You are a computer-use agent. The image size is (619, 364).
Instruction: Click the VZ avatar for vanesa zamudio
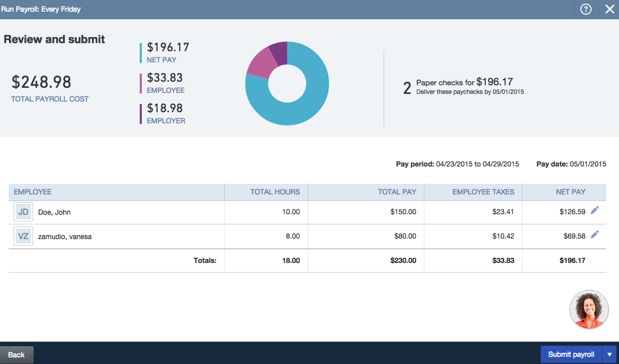coord(23,236)
